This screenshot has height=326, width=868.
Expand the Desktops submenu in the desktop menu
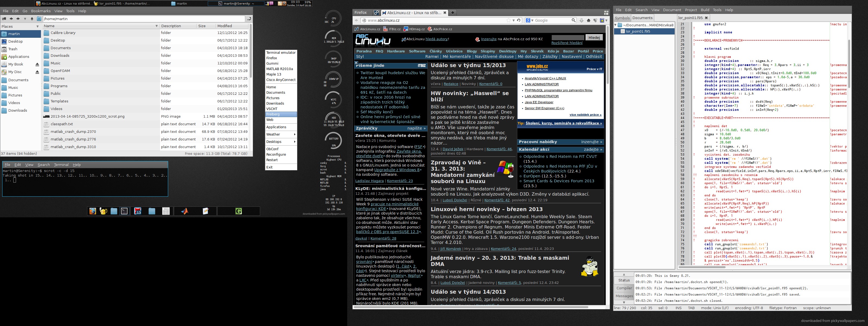[x=281, y=142]
